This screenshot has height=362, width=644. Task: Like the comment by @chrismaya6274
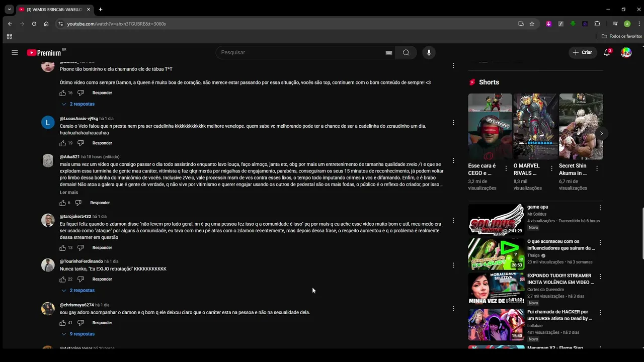point(63,323)
